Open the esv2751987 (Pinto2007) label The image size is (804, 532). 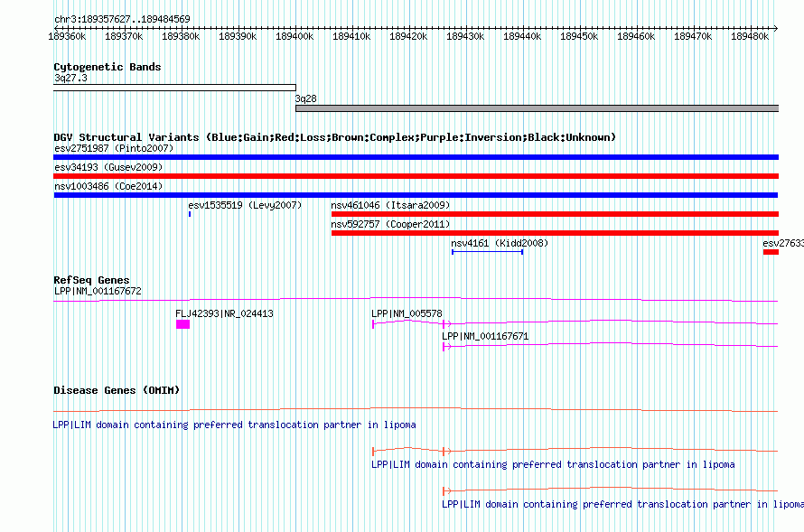(114, 148)
